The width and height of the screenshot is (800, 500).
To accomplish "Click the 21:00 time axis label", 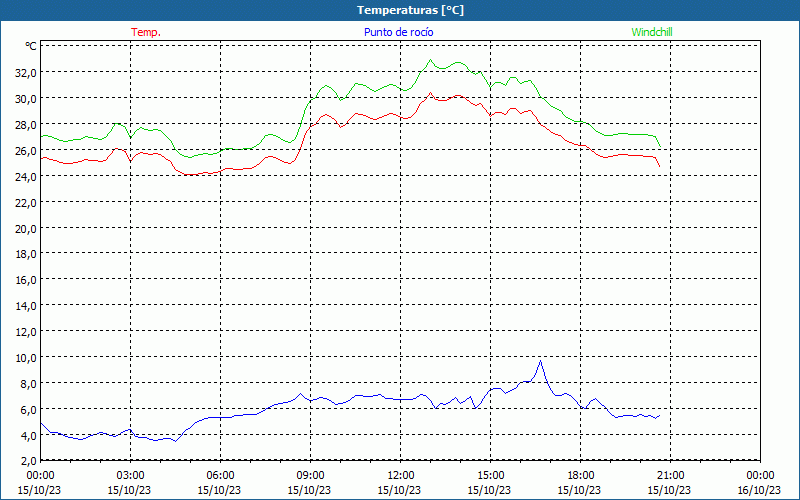I will pos(670,476).
